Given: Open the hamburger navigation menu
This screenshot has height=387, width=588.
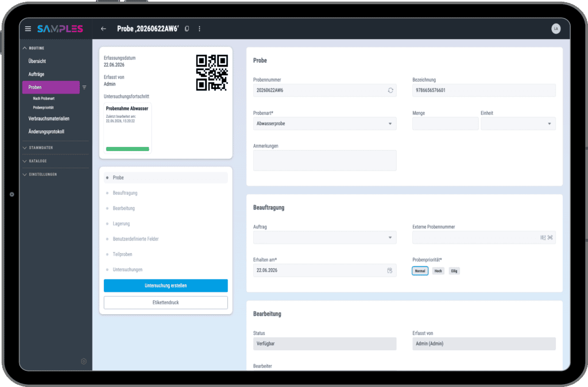Looking at the screenshot, I should pyautogui.click(x=28, y=29).
